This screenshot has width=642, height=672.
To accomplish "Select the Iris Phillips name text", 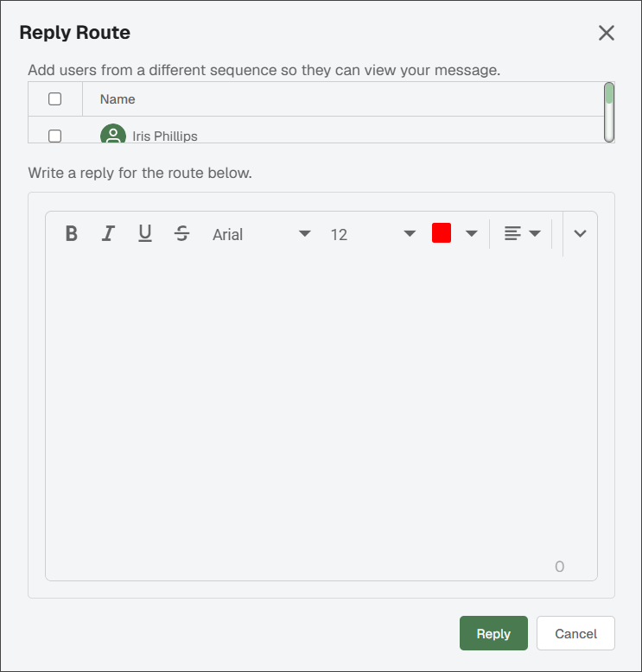I will 165,136.
